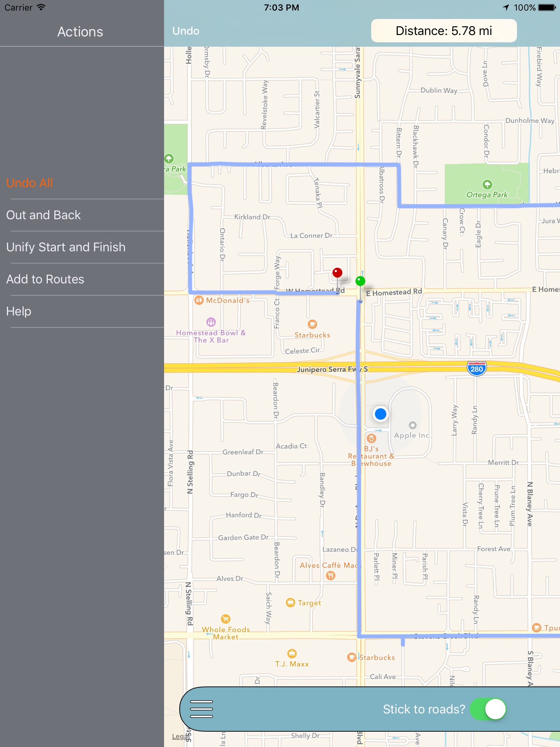Tap the Dublin Way street label
The image size is (560, 747).
coord(439,90)
